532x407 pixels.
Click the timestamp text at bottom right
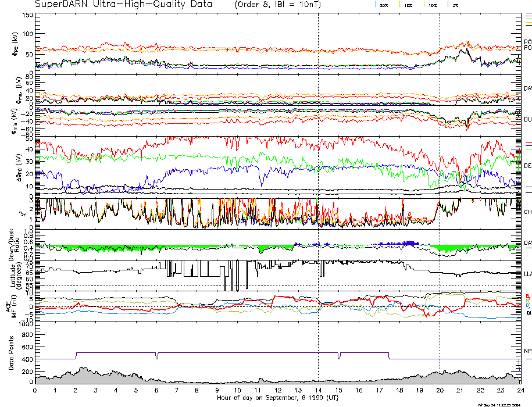[504, 404]
